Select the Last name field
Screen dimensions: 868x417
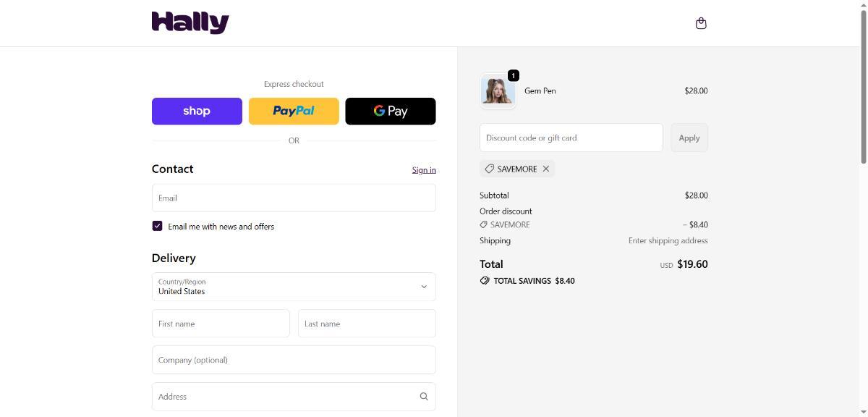367,324
